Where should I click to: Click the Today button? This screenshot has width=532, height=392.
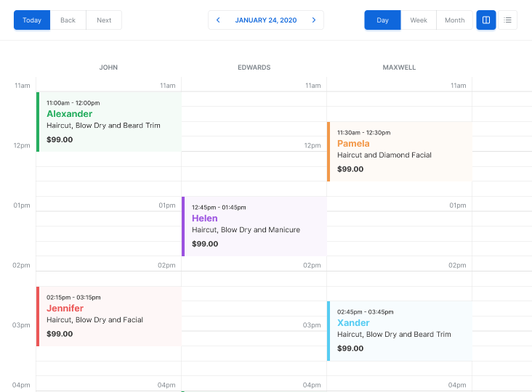click(x=32, y=20)
